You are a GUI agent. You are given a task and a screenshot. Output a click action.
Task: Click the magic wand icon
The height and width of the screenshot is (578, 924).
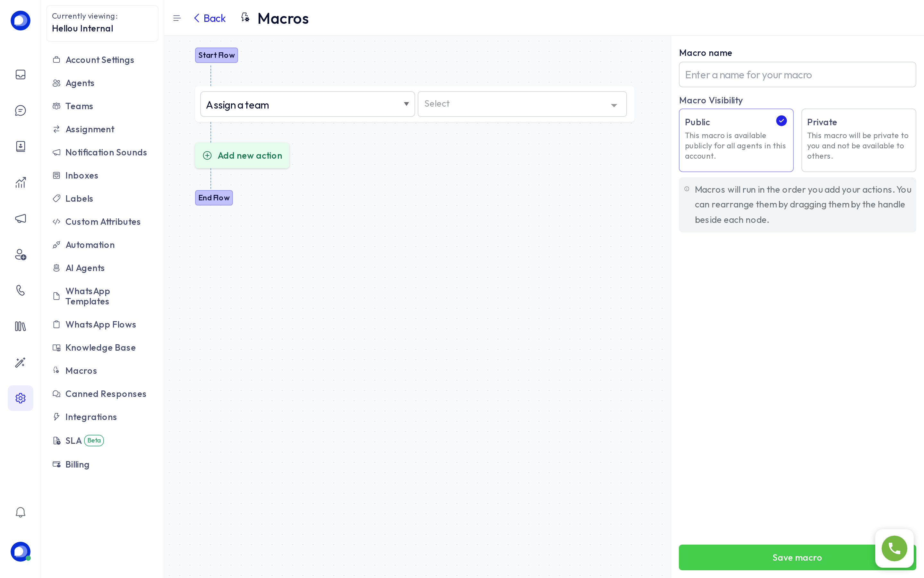point(20,363)
